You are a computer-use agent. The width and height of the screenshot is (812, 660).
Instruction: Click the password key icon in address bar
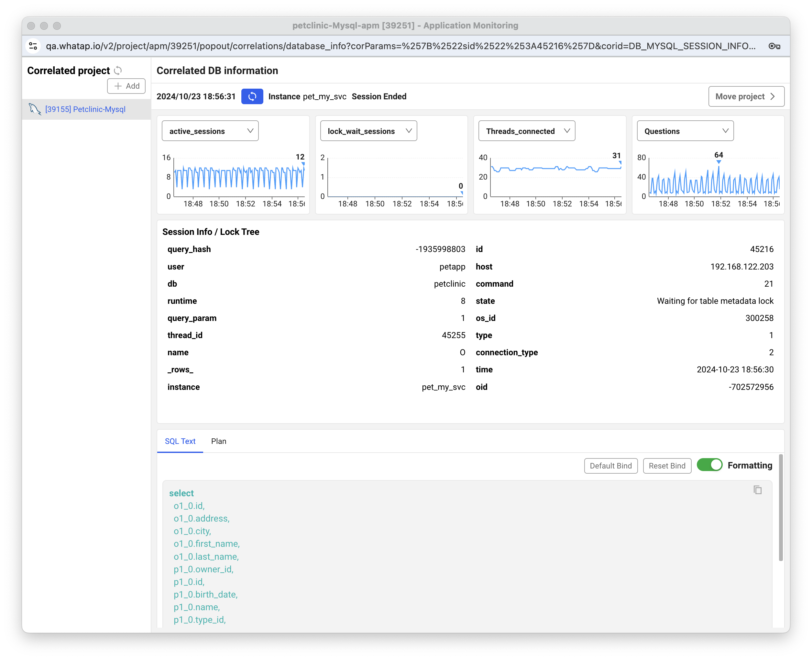[x=774, y=46]
